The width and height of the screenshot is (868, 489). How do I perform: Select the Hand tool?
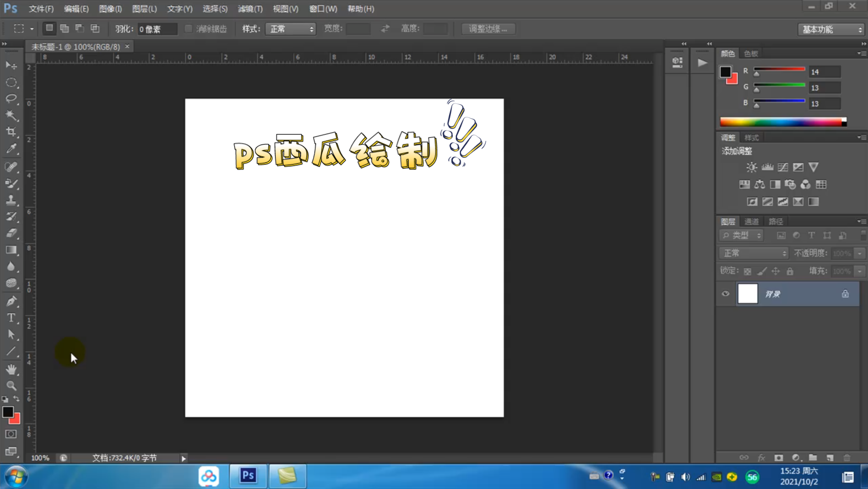tap(11, 369)
